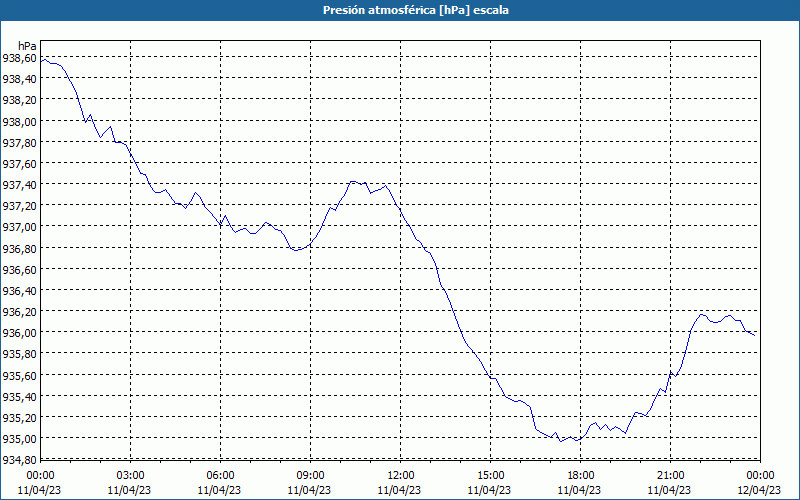Screen dimensions: 800x500
Task: Choose the 937,20 pressure label
Action: (19, 206)
